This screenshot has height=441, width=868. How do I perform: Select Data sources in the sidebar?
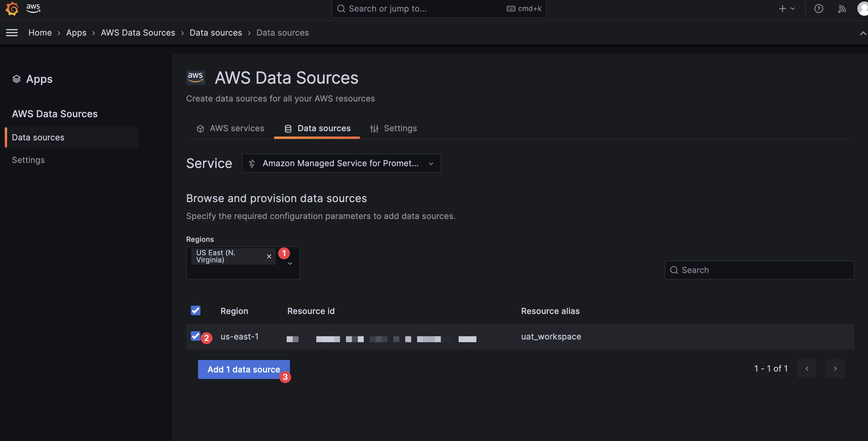tap(72, 137)
